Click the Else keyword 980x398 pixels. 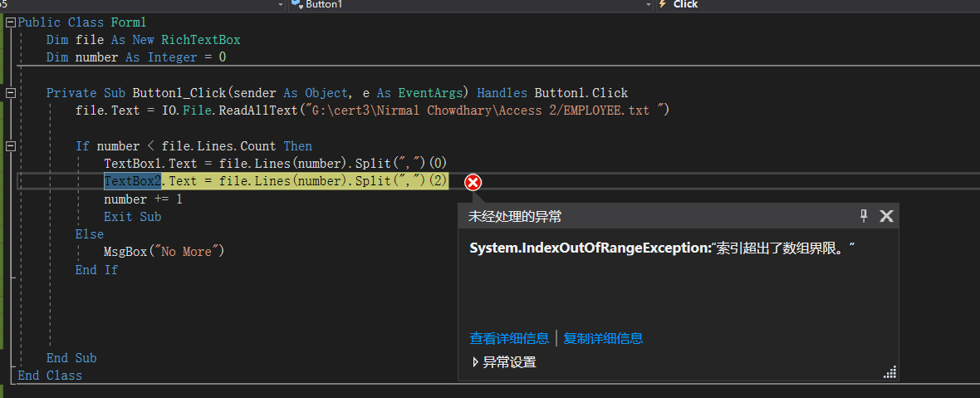point(90,234)
